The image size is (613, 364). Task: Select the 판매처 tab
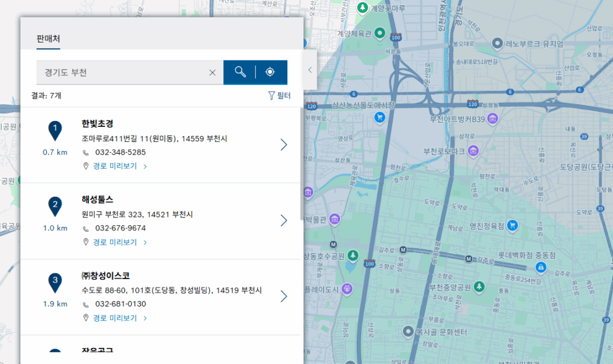(48, 39)
